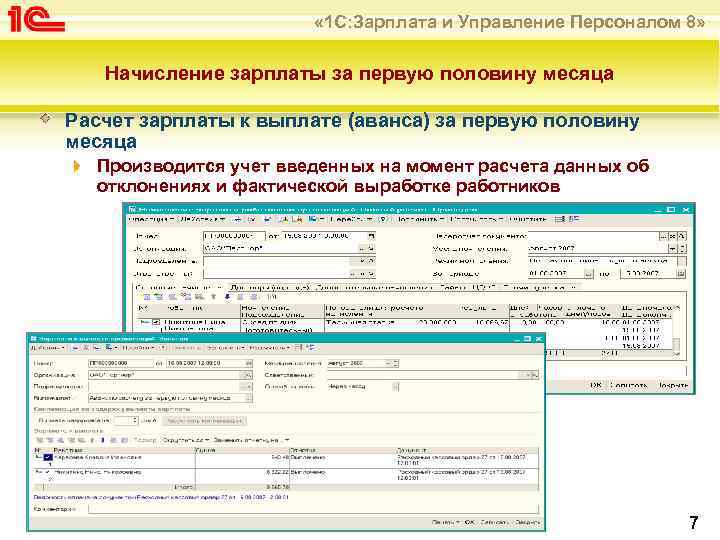Image resolution: width=720 pixels, height=540 pixels.
Task: Click Очистить in back accrual window toolbar
Action: point(528,219)
